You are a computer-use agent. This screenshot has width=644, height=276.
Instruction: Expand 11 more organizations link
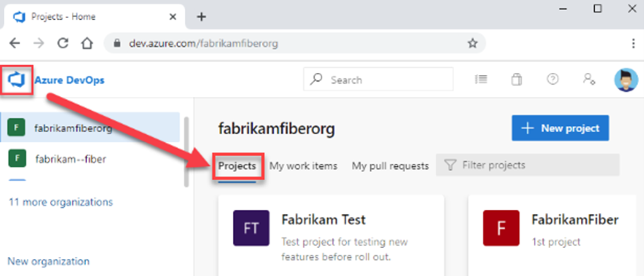pos(60,202)
